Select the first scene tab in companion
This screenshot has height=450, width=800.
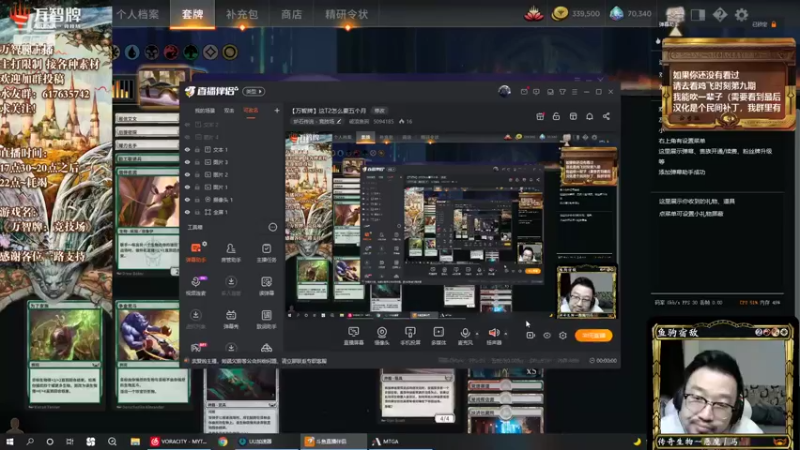point(205,110)
